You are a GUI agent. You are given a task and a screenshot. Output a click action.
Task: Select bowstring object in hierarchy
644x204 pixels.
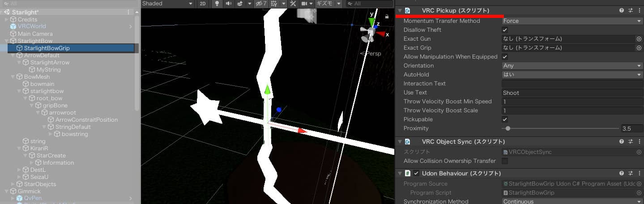tap(75, 134)
